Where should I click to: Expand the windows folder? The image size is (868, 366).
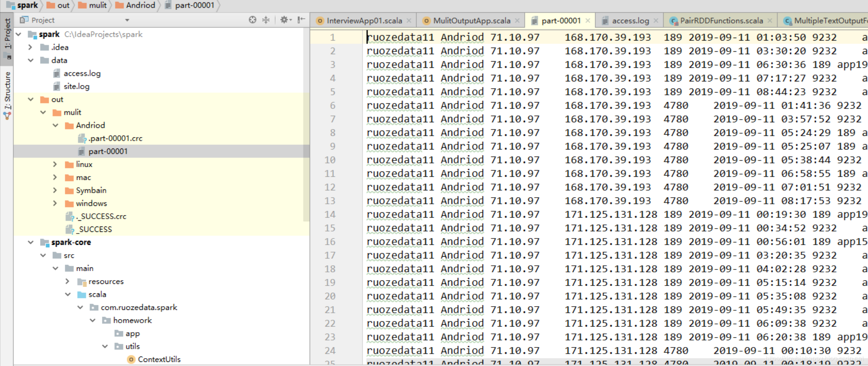coord(55,203)
